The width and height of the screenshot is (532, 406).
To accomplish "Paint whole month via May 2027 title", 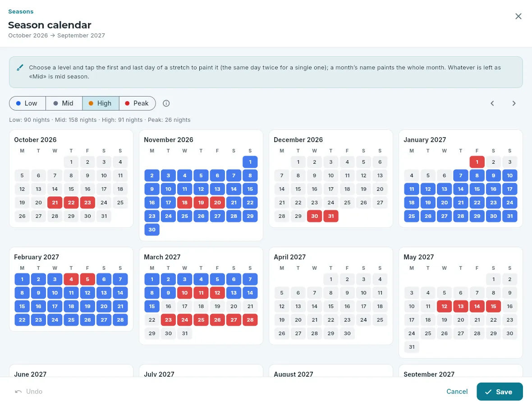I will click(x=419, y=257).
